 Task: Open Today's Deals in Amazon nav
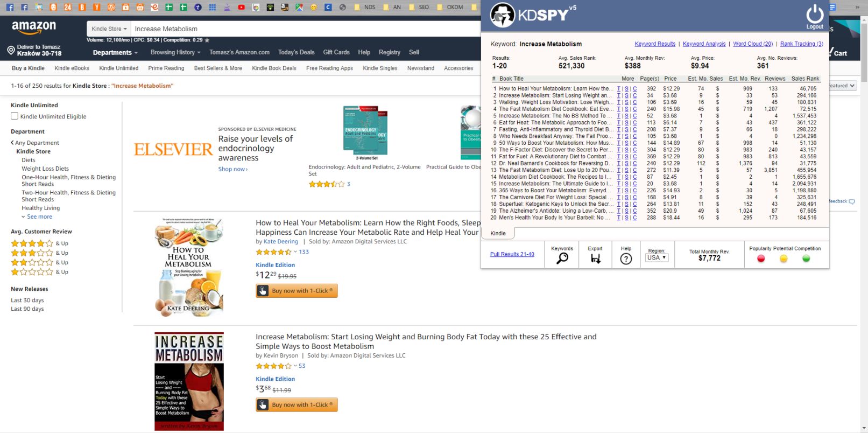tap(296, 52)
